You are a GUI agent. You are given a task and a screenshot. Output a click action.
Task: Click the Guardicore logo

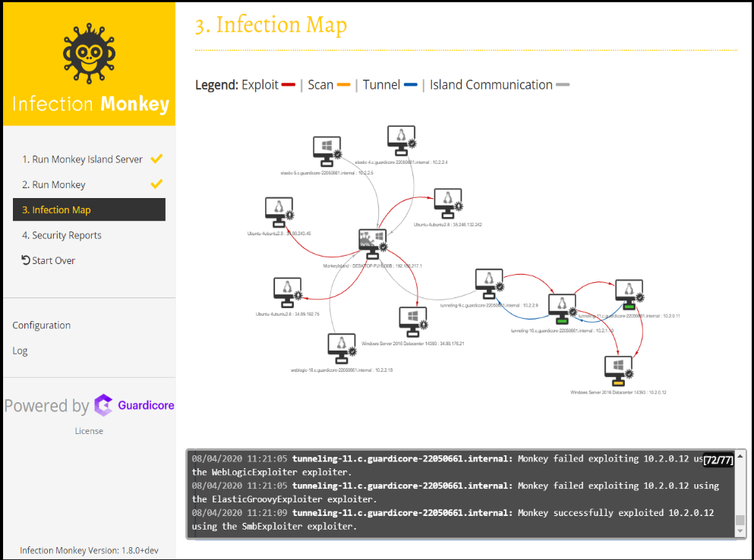pos(134,405)
